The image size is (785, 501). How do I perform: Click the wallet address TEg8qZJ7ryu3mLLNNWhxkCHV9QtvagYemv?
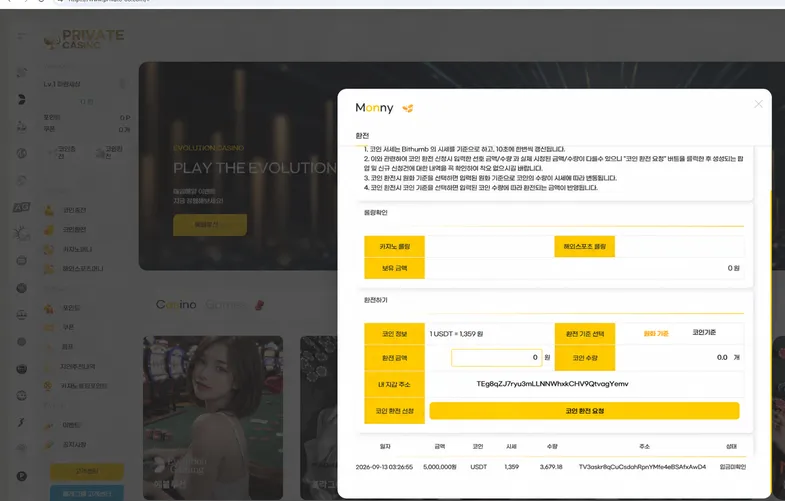pos(552,384)
